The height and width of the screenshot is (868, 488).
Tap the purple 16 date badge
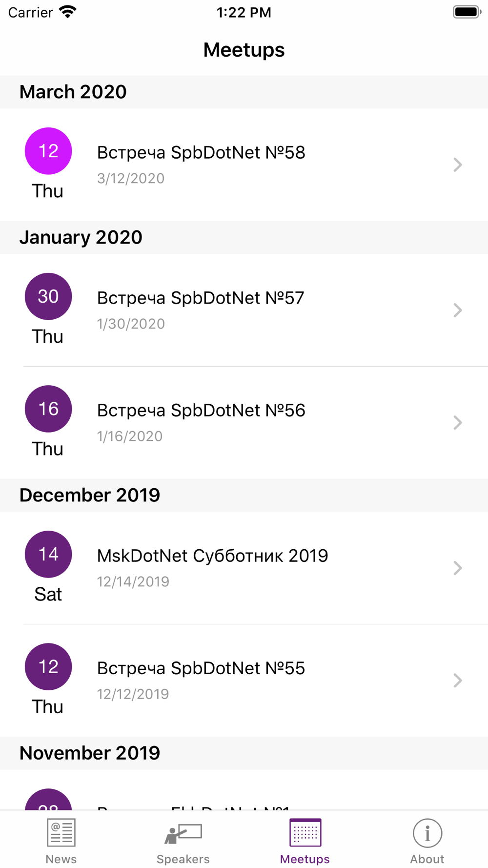[48, 409]
